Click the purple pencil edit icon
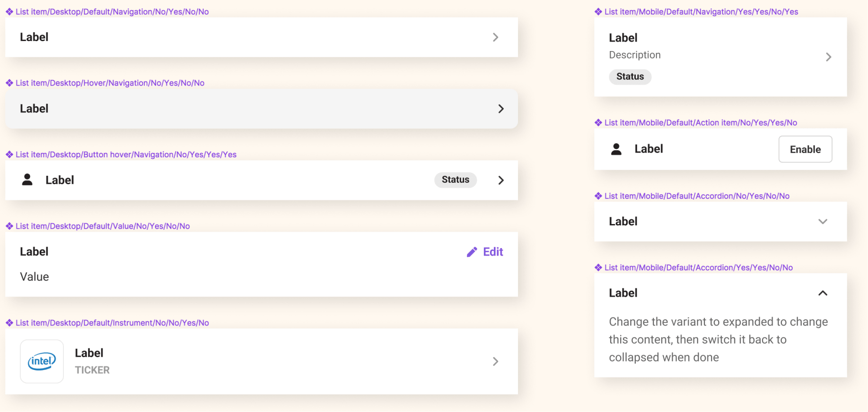 (472, 252)
